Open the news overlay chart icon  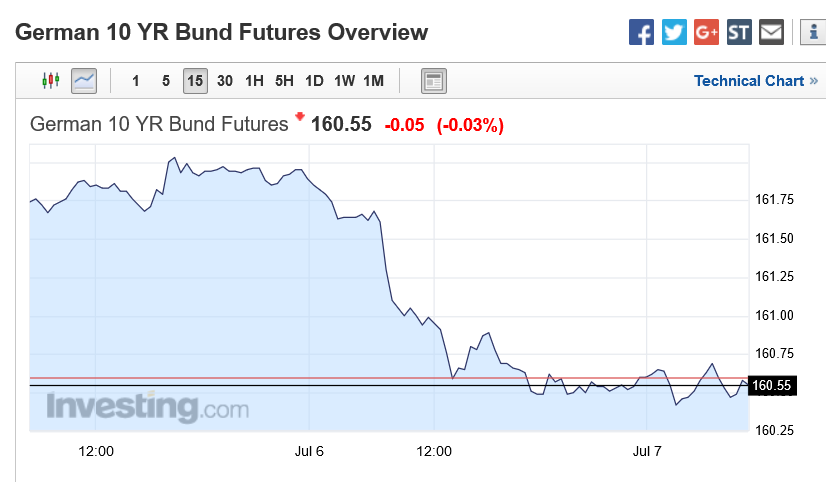433,81
